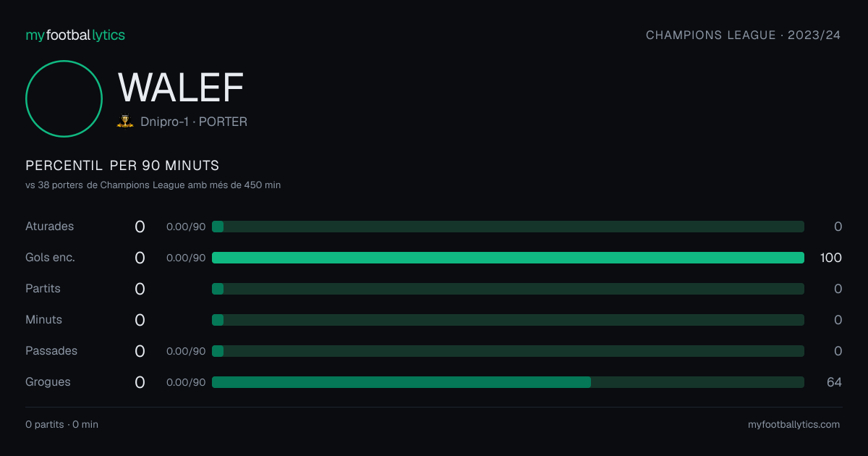Viewport: 868px width, 456px height.
Task: Click the Aturades percentile bar
Action: pyautogui.click(x=508, y=227)
